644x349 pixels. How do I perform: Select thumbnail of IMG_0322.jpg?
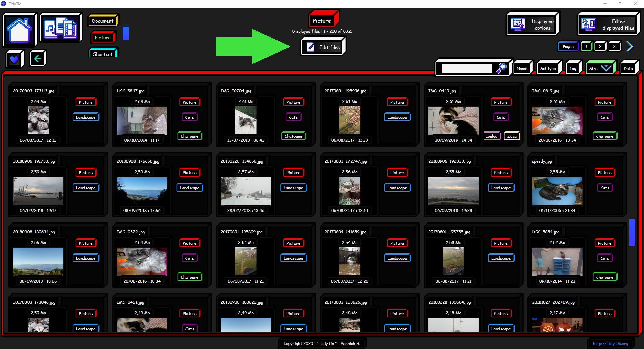pos(142,261)
